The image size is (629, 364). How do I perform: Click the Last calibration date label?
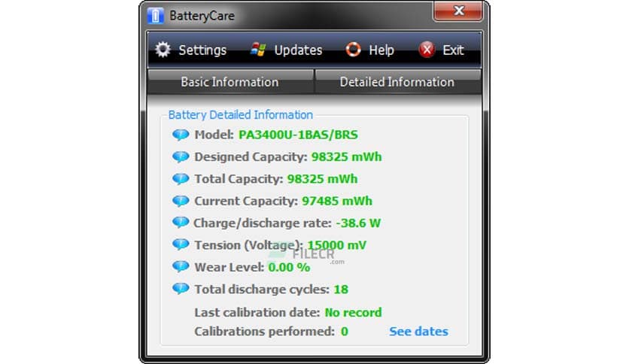257,312
